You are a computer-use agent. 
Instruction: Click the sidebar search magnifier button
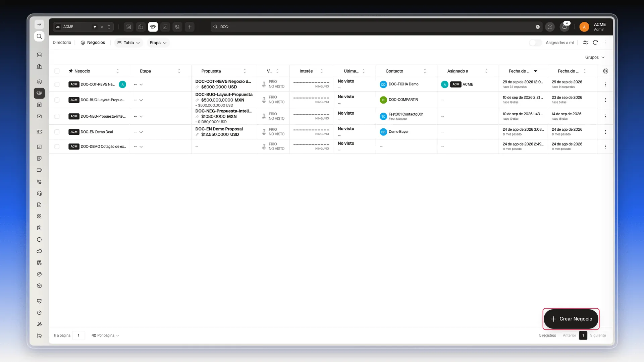39,36
